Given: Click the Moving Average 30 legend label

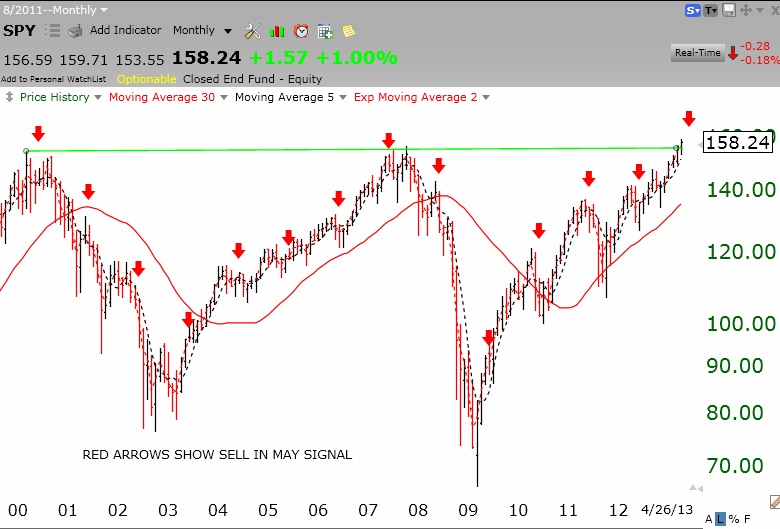Looking at the screenshot, I should 162,97.
